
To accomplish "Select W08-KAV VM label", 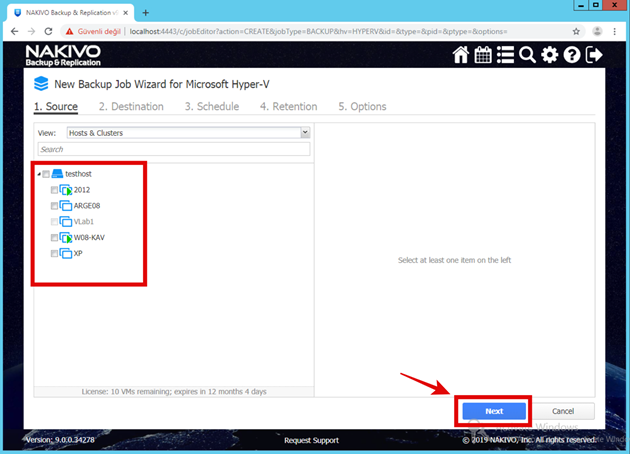I will [89, 237].
